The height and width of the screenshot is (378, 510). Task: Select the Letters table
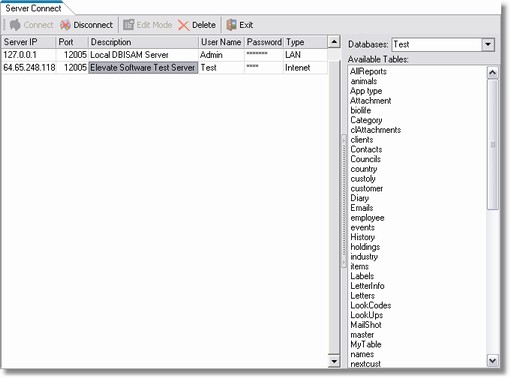362,296
